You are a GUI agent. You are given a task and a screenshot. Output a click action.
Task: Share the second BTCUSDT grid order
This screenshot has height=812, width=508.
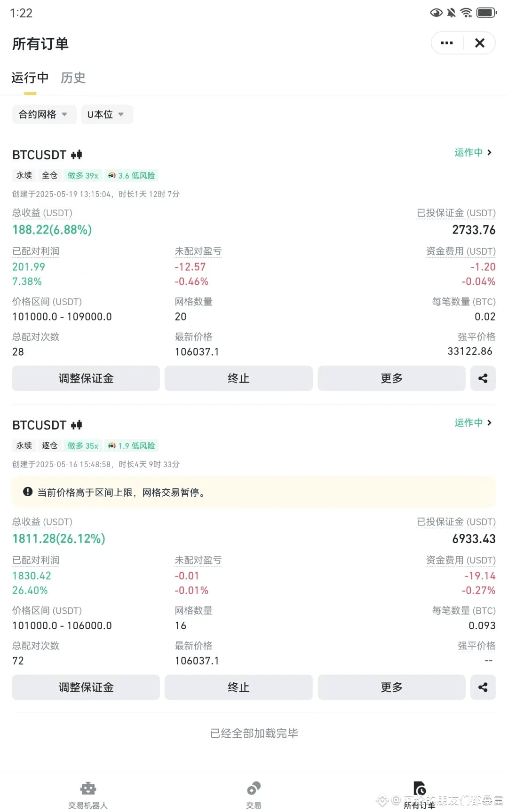click(483, 687)
